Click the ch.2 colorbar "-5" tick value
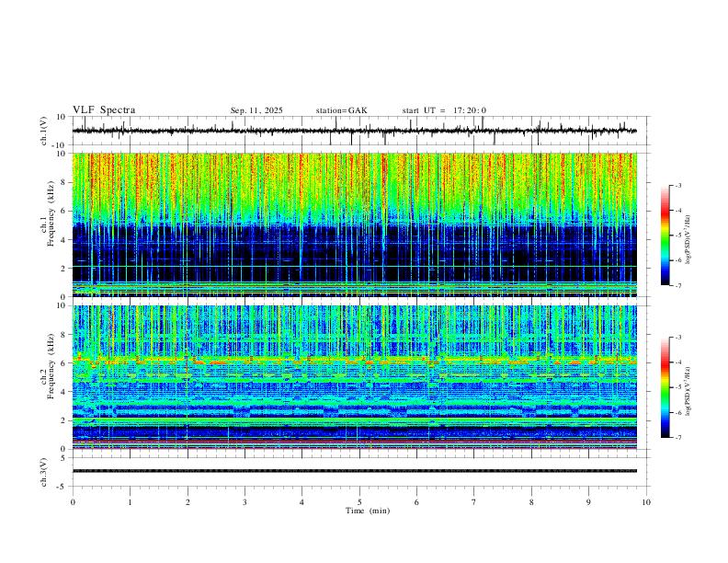 coord(677,387)
